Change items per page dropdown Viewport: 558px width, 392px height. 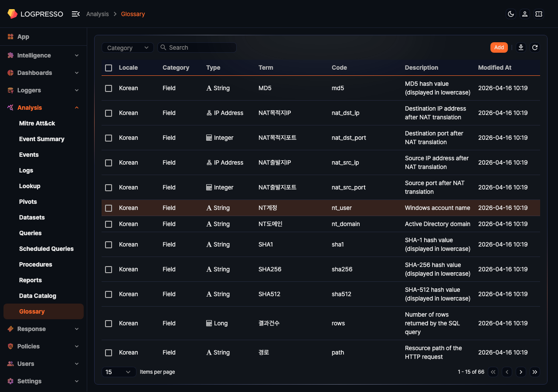click(119, 372)
